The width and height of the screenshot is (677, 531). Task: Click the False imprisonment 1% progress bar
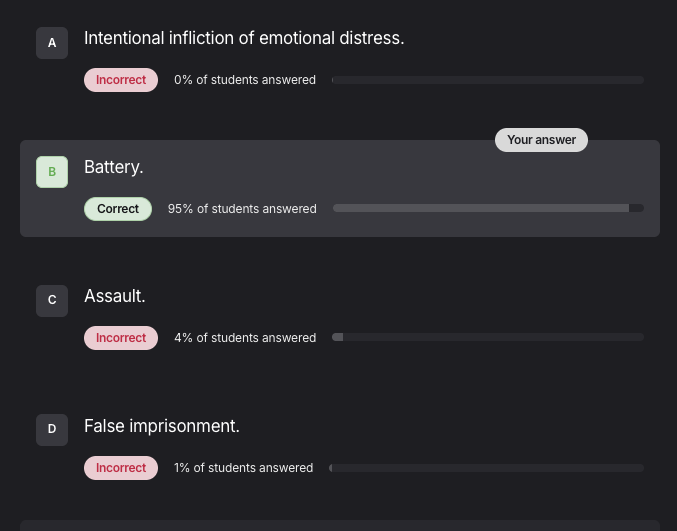pos(488,468)
